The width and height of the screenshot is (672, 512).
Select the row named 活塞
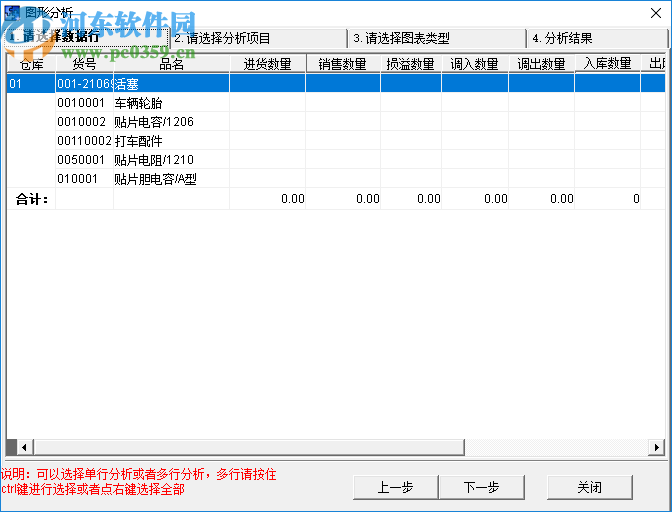336,84
